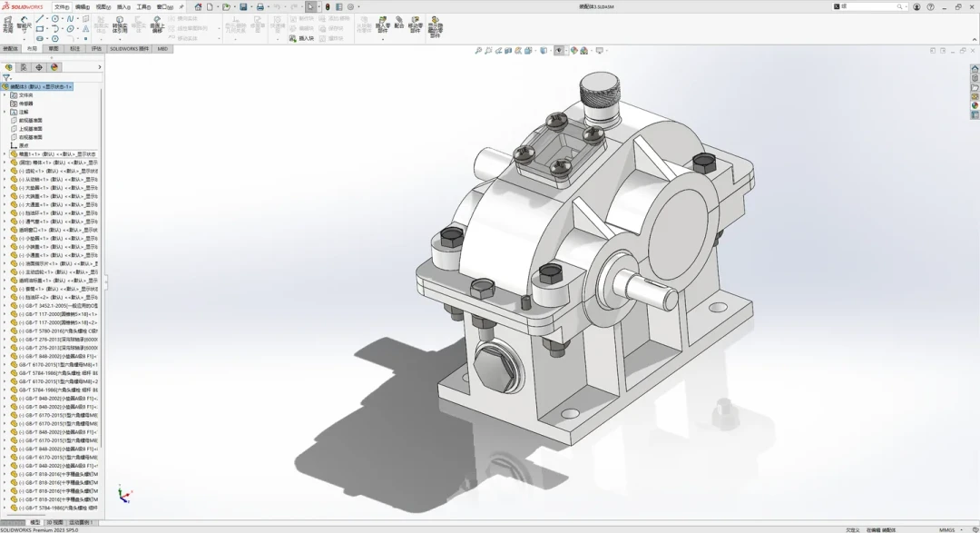Viewport: 980px width, 533px height.
Task: Click the Home icon in the title toolbar
Action: (x=198, y=7)
